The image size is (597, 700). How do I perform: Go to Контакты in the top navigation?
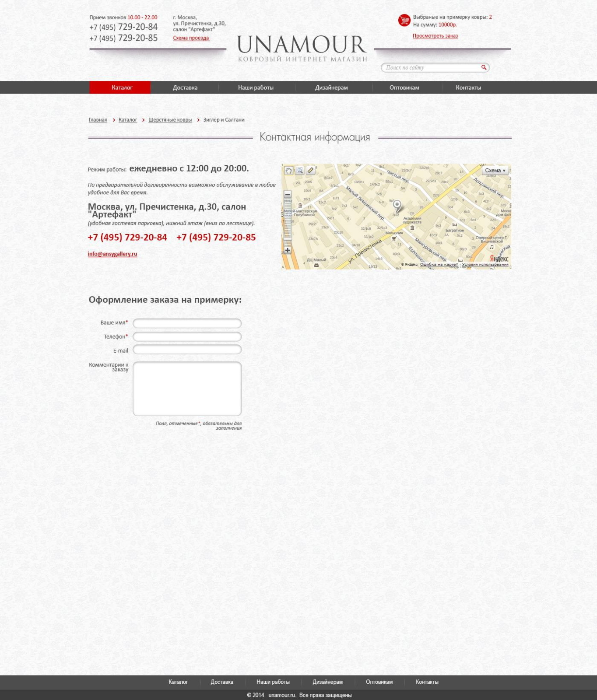click(x=468, y=87)
